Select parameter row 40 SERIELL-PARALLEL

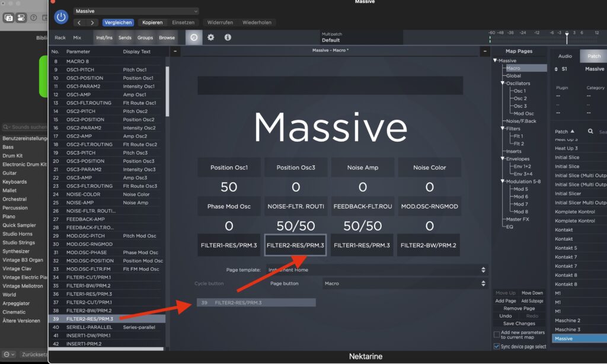coord(107,327)
